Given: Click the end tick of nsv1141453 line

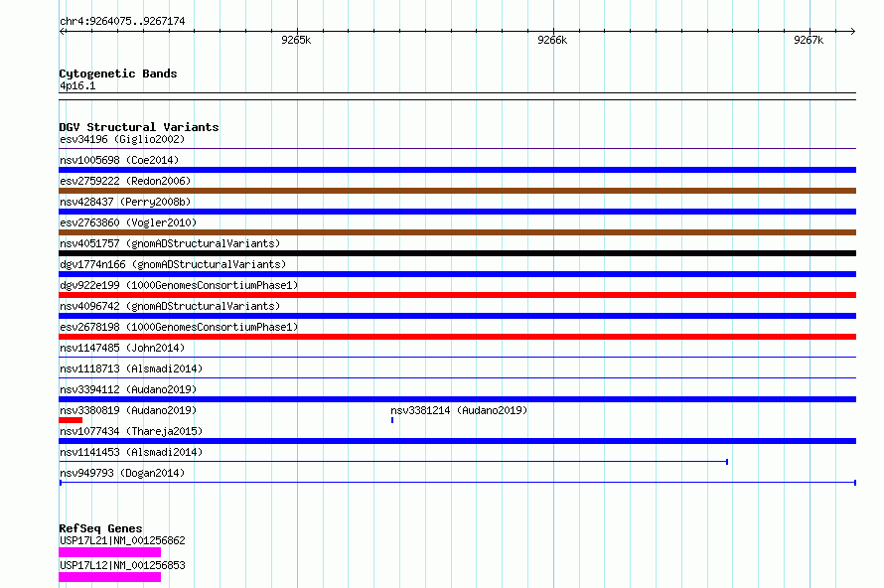Looking at the screenshot, I should coord(727,462).
